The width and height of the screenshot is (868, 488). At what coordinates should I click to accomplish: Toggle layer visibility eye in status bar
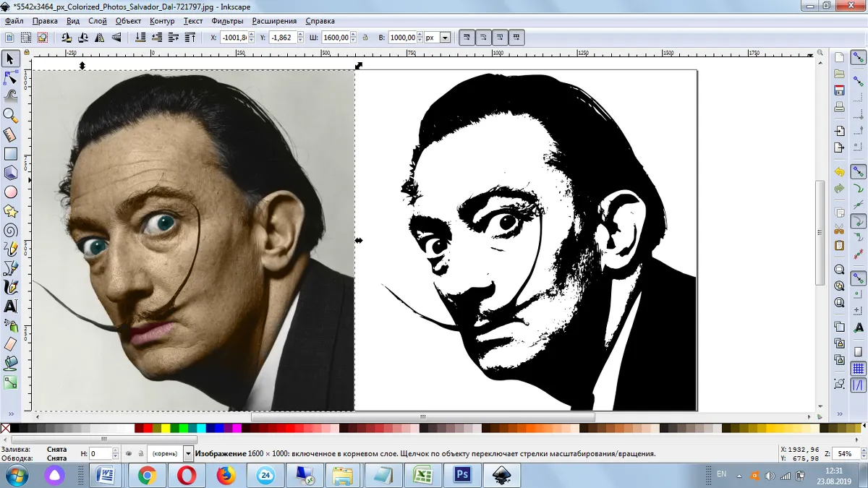point(128,453)
